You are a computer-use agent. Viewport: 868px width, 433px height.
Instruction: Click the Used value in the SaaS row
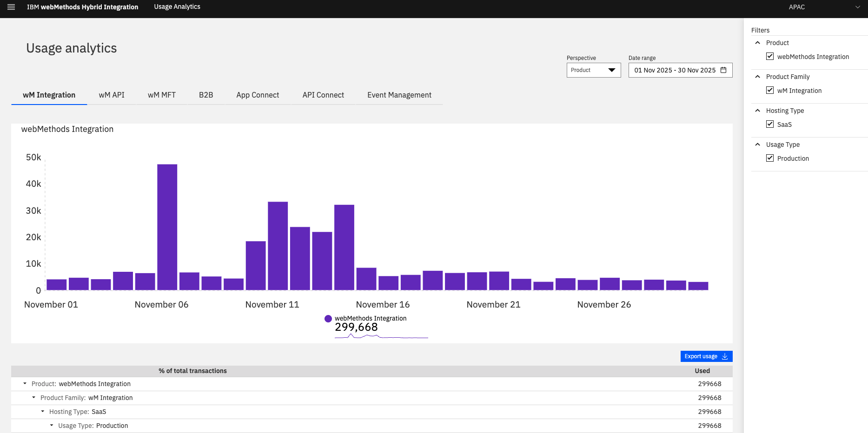[709, 412]
